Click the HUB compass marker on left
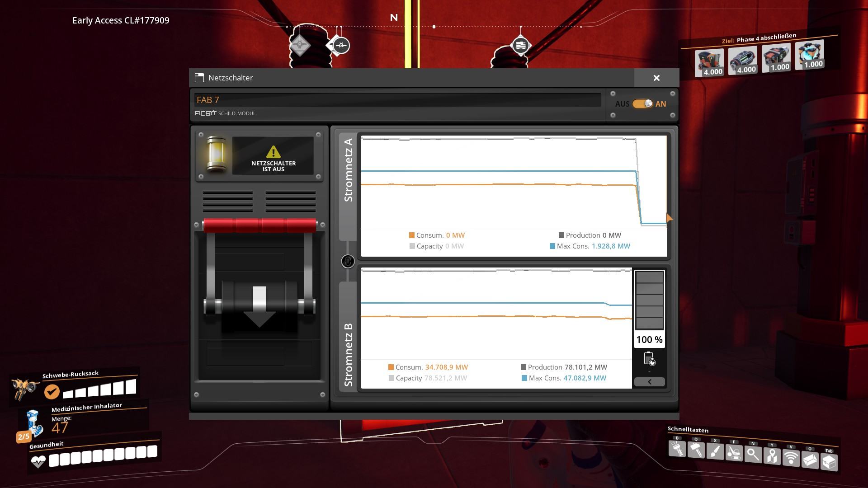 click(x=299, y=45)
